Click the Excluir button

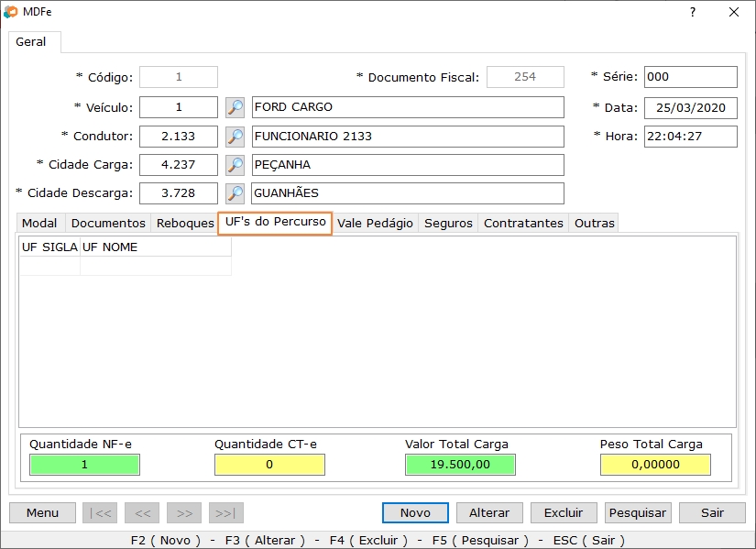coord(564,512)
